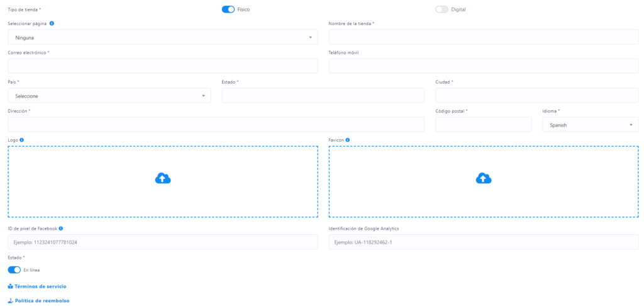
Task: Click the Política de reembolso icon
Action: click(11, 301)
